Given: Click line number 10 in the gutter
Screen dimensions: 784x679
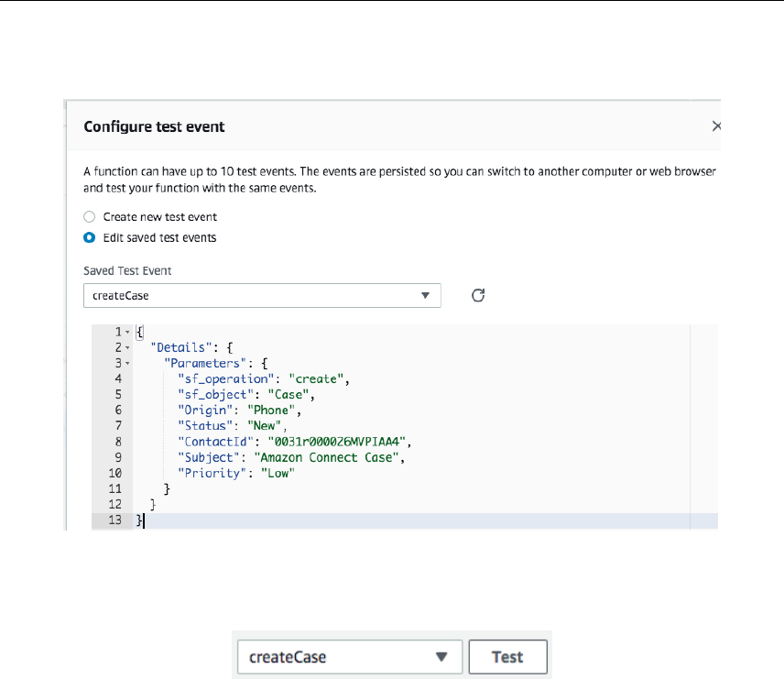Looking at the screenshot, I should click(114, 473).
